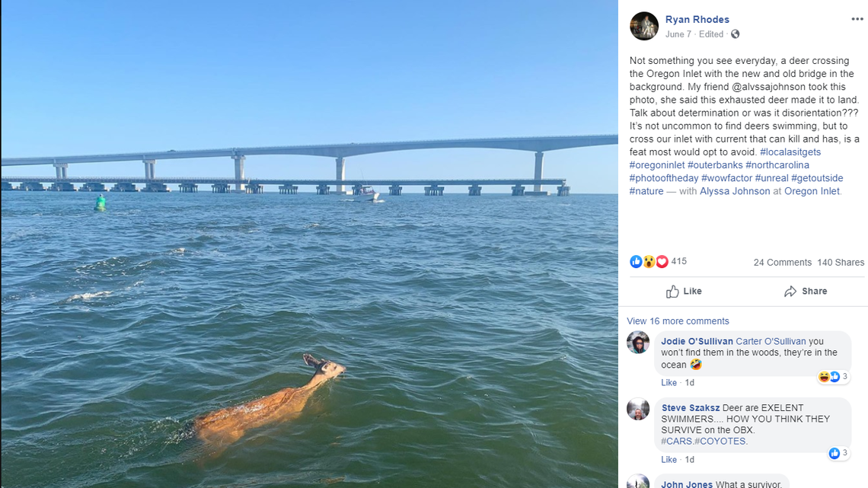Like Jodie O'Sullivan's comment

coord(669,382)
